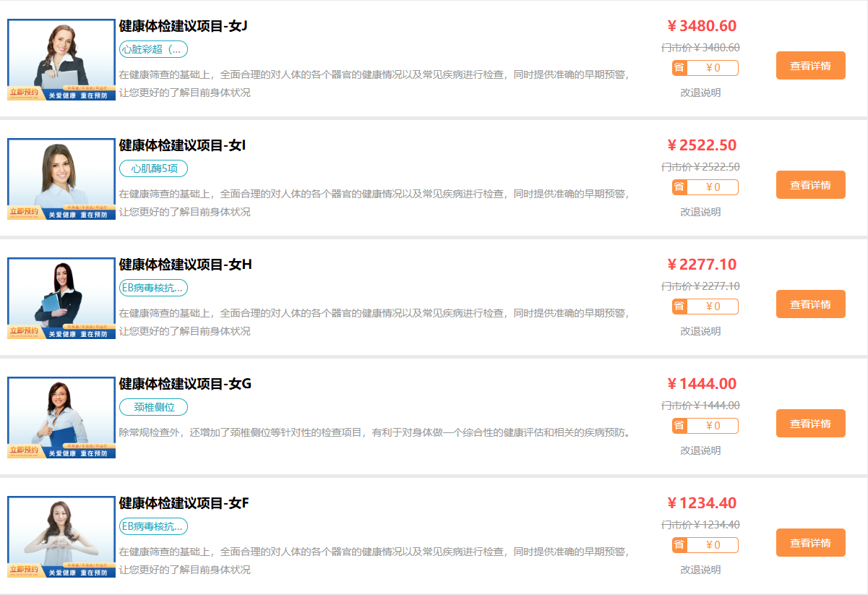The width and height of the screenshot is (868, 595).
Task: Open title 健康体检建议项目-女J
Action: pyautogui.click(x=183, y=26)
